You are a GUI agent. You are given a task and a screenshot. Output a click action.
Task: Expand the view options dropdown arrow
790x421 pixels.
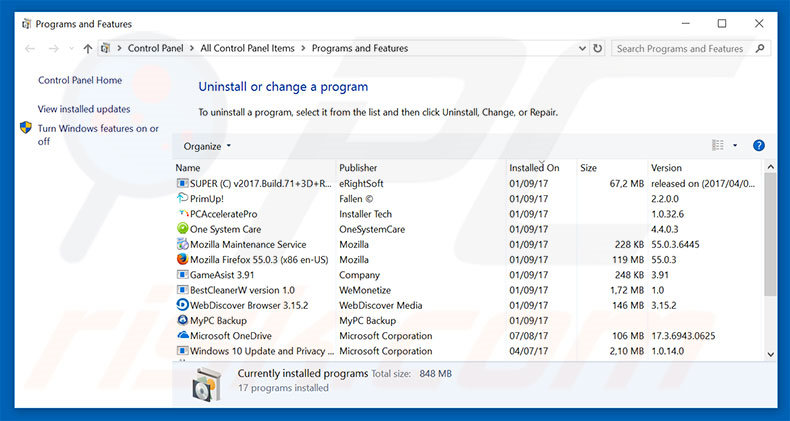click(735, 146)
